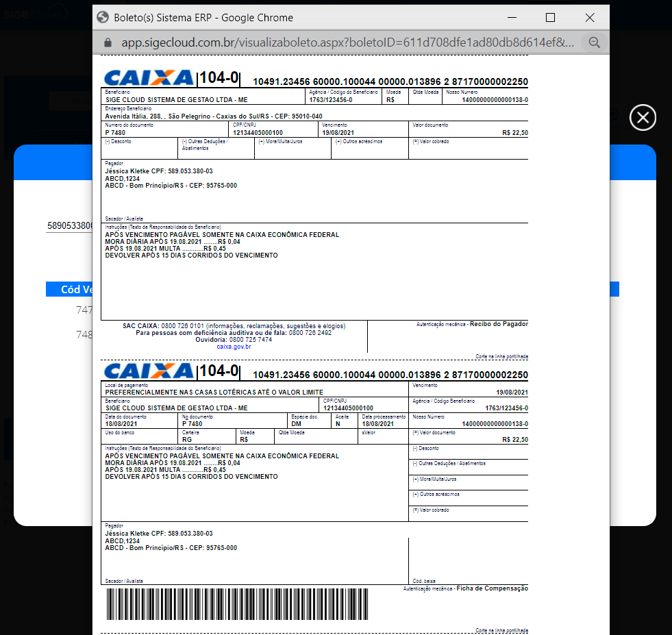Click the lower digitable line 10491.23456 number
This screenshot has width=672, height=635.
pyautogui.click(x=390, y=375)
